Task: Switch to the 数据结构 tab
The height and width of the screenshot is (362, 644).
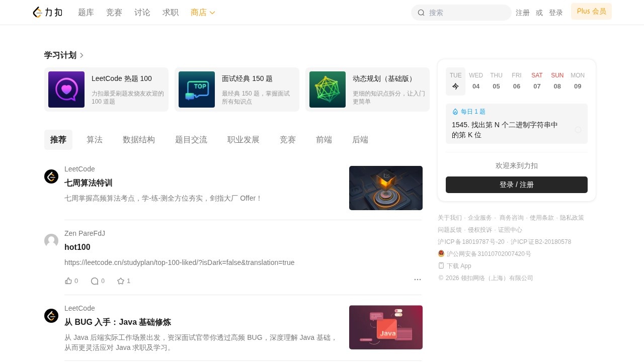Action: pos(139,140)
